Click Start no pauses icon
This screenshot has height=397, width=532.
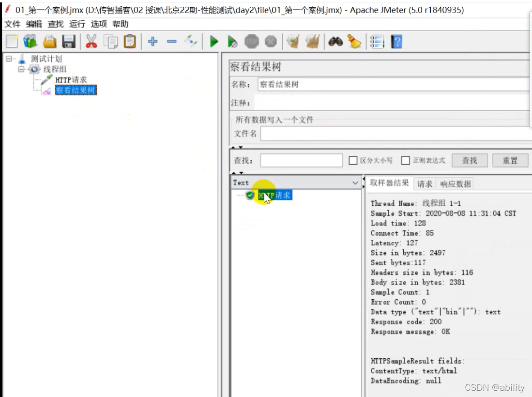(232, 42)
